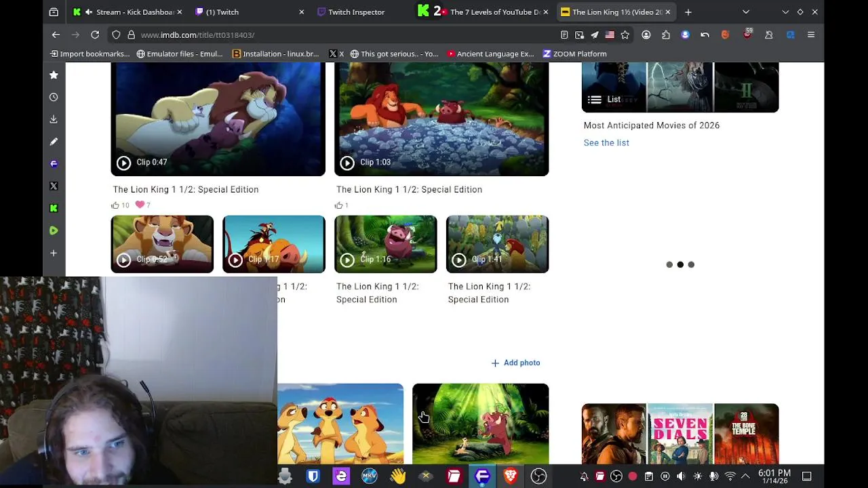Viewport: 868px width, 488px height.
Task: Click the 6:01 PM clock on the taskbar
Action: point(774,476)
